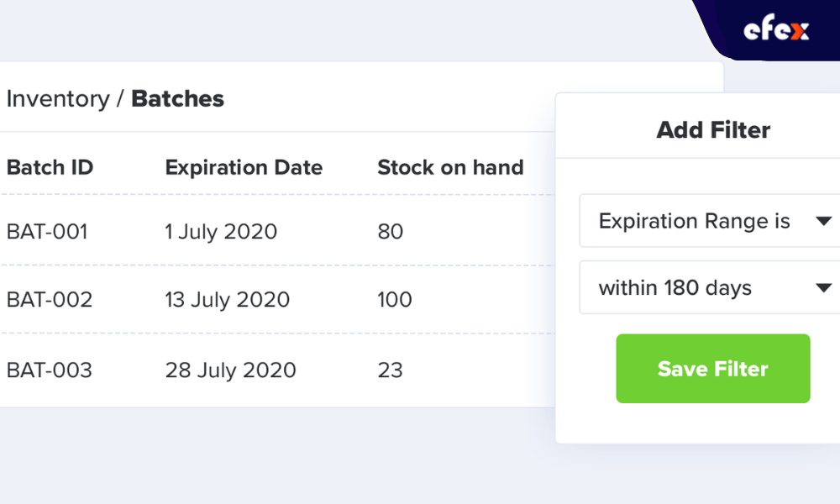This screenshot has width=840, height=504.
Task: Click the 1 July 2020 expiration date
Action: coord(221,232)
